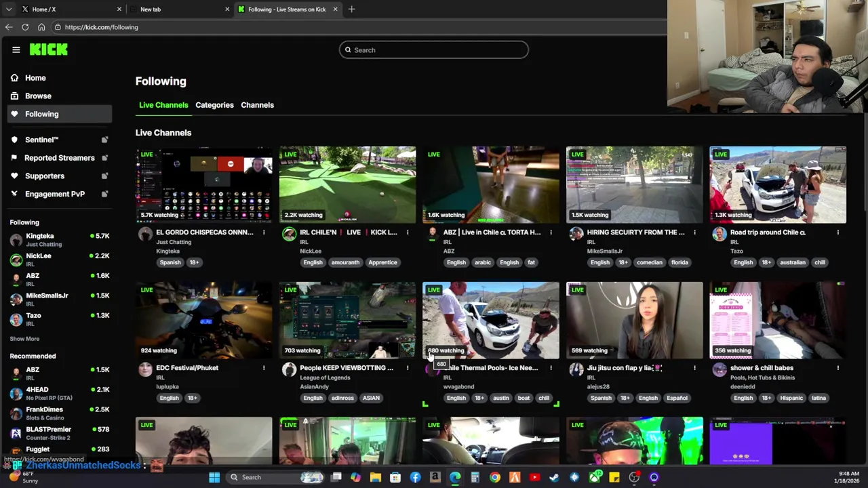Click into the Kick search field
The width and height of the screenshot is (868, 488).
[434, 50]
